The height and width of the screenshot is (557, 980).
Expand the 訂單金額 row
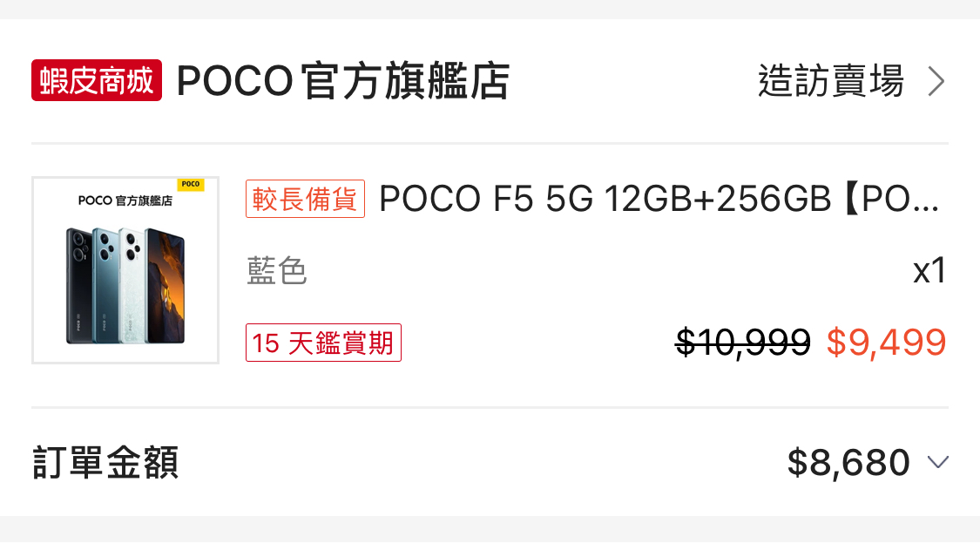click(x=105, y=462)
